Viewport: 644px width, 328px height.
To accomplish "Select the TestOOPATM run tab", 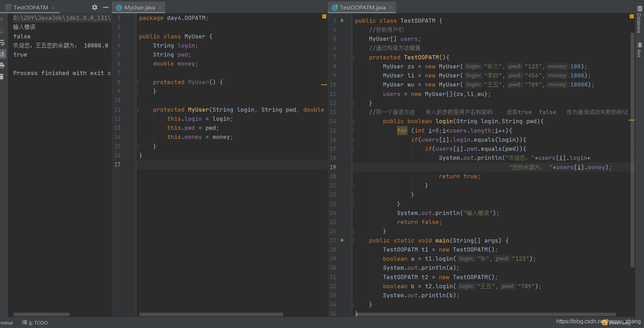I will click(30, 7).
